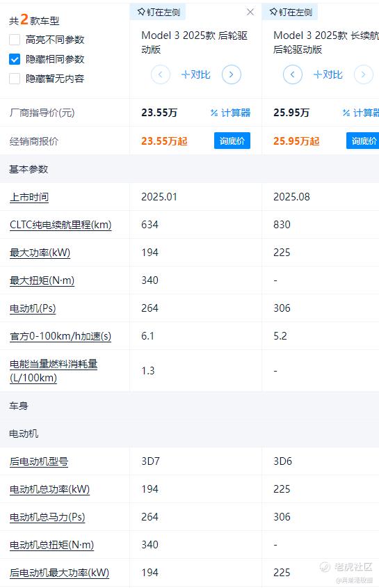Open the 电动机总马力(Ps) parameter link

(47, 517)
